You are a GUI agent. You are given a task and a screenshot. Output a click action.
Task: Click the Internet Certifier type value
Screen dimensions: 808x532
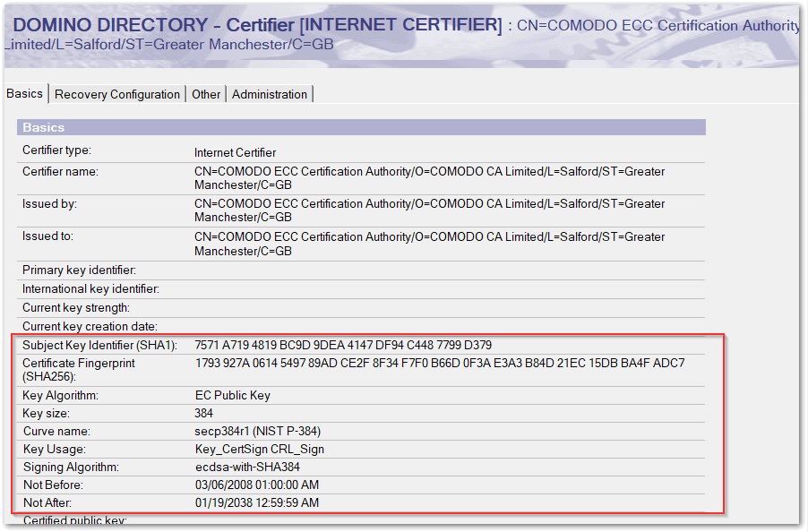point(235,151)
